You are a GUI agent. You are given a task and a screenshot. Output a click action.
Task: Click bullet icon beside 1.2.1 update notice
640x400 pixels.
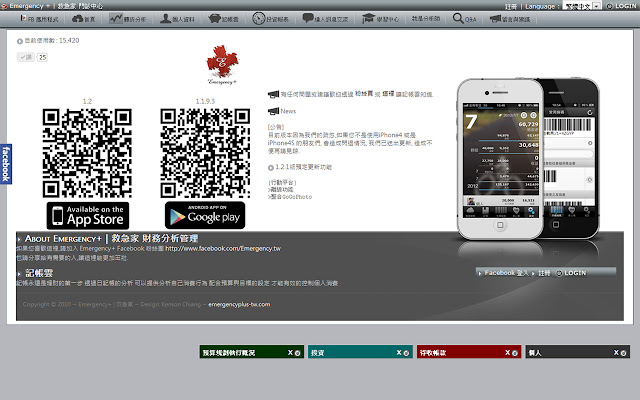(x=271, y=168)
